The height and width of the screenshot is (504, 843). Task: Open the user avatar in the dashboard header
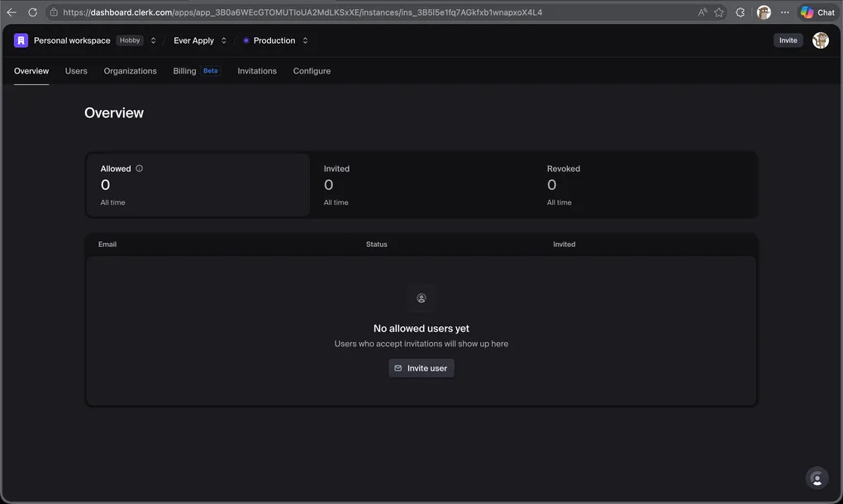[820, 40]
